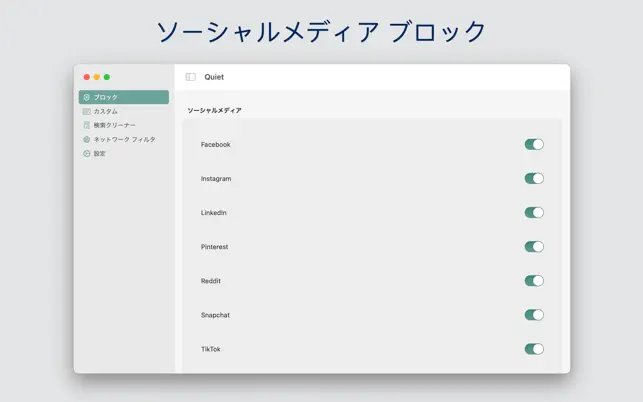This screenshot has width=643, height=402.
Task: Toggle the Pinterest switch
Action: (534, 247)
